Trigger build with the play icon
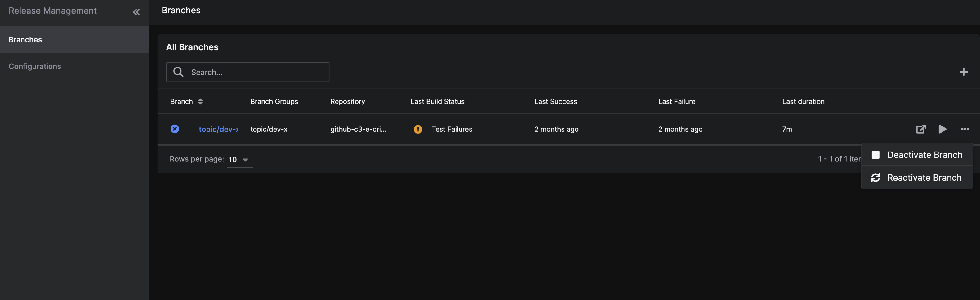 (942, 129)
